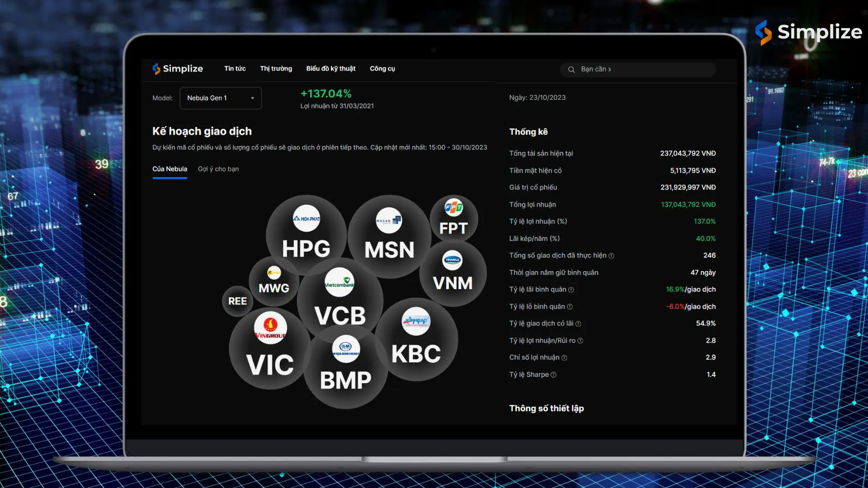Click the 47 ngày holding period value
The width and height of the screenshot is (868, 488).
pos(703,272)
